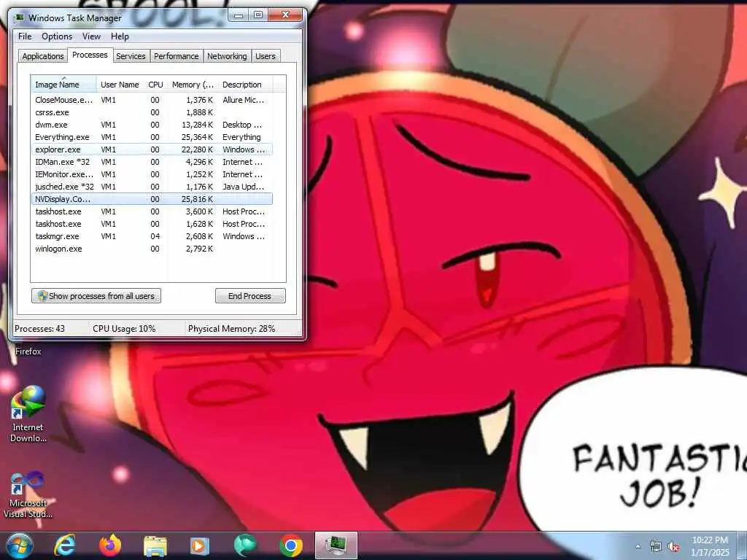Viewport: 747px width, 560px height.
Task: Launch the media player taskbar icon
Action: click(200, 545)
